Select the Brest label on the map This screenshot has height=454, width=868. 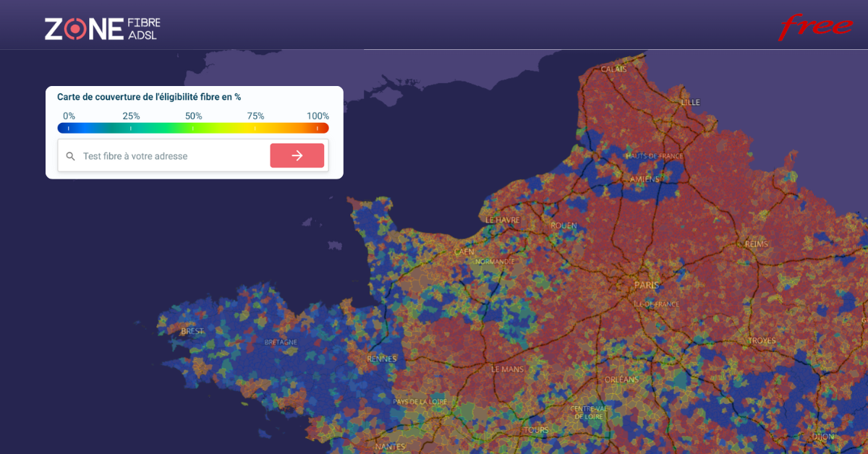click(192, 331)
